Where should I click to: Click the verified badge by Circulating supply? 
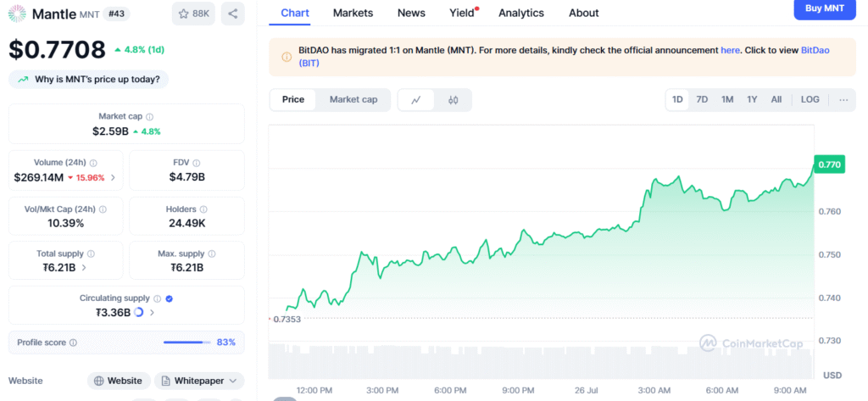[170, 298]
